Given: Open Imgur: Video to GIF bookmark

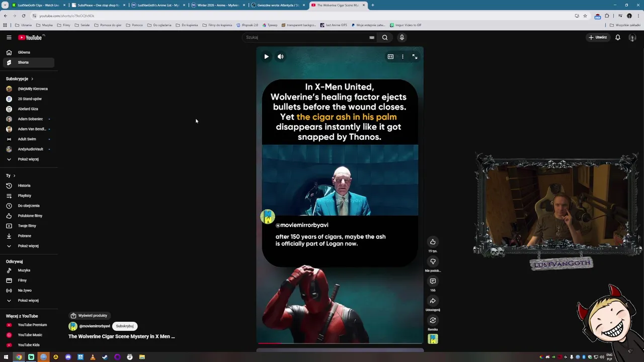Looking at the screenshot, I should click(x=406, y=25).
